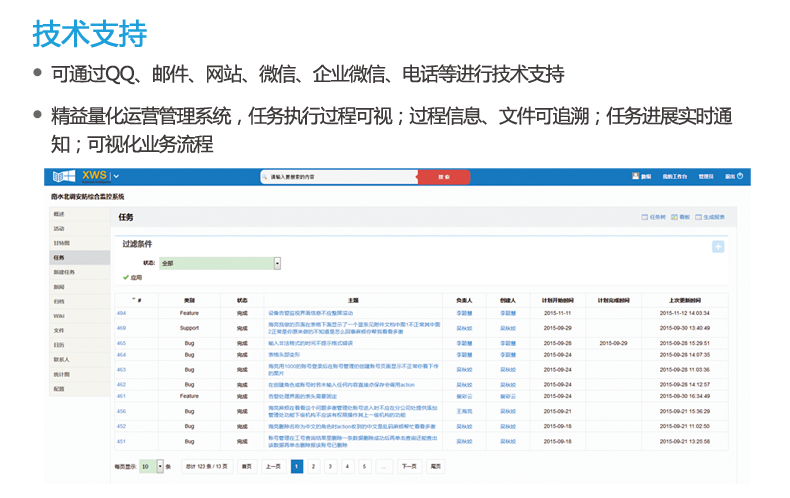Open task link number 494
This screenshot has height=498, width=790.
121,313
